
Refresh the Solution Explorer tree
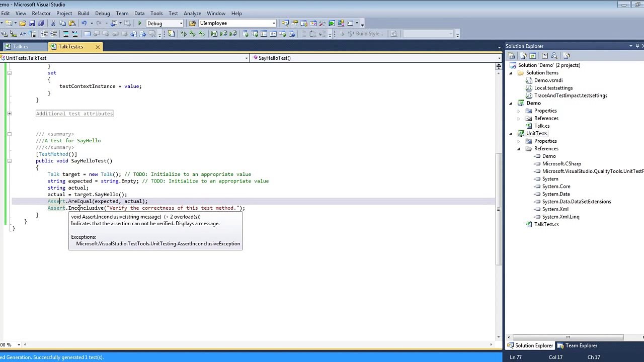[x=532, y=56]
